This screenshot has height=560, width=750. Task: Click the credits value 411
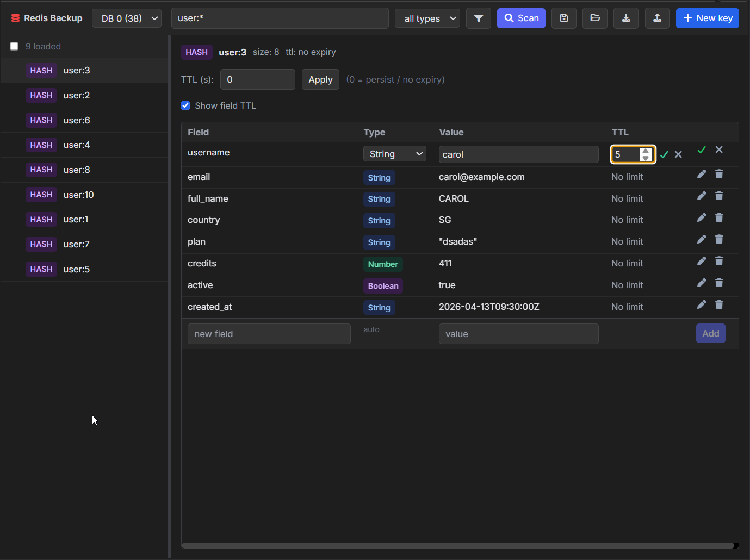[445, 264]
